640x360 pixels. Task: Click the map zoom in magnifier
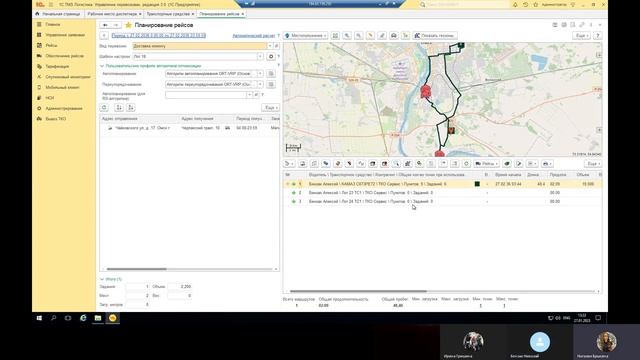(x=347, y=36)
